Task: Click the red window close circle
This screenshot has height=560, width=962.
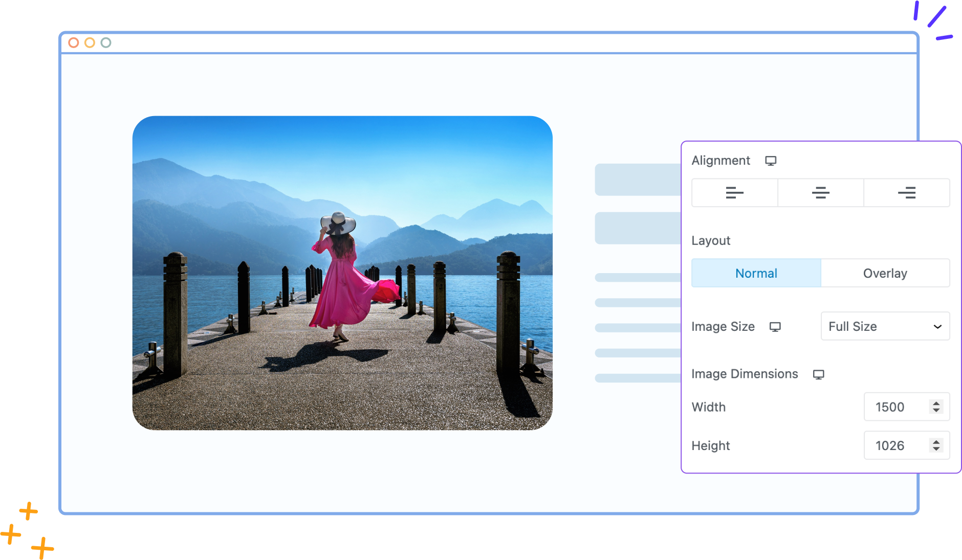Action: pyautogui.click(x=74, y=43)
